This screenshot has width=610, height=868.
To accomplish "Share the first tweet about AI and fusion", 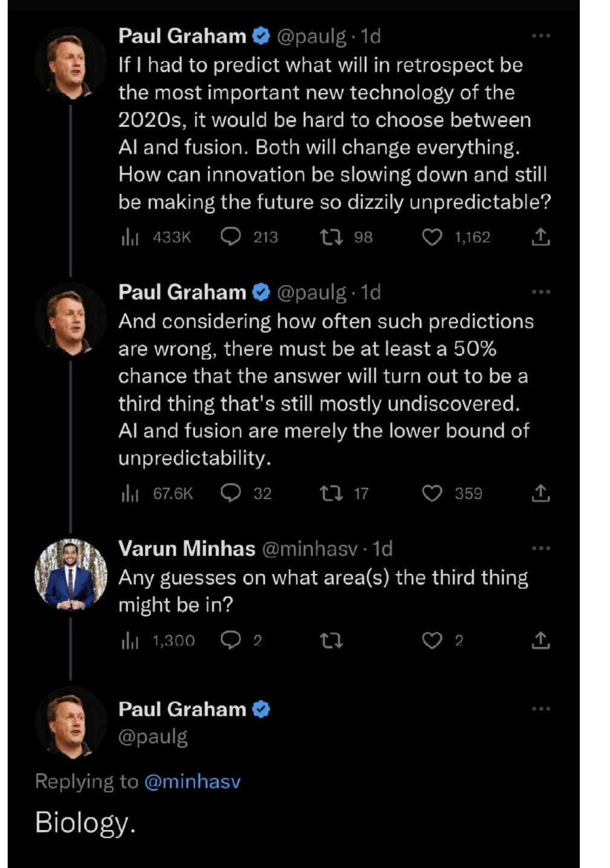I will pyautogui.click(x=541, y=237).
